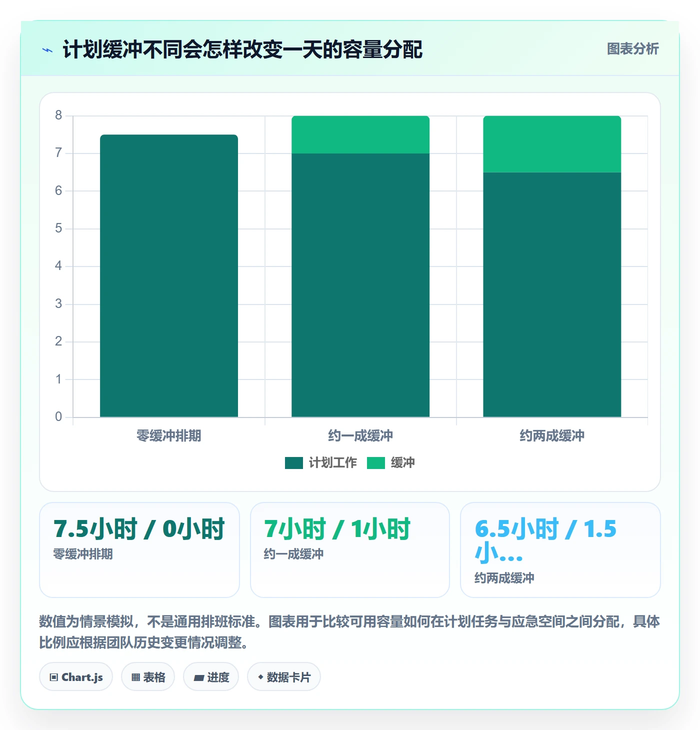Click the dark planned-work segment of 约两成缓冲 bar
Screen dimensions: 700x730
(552, 294)
